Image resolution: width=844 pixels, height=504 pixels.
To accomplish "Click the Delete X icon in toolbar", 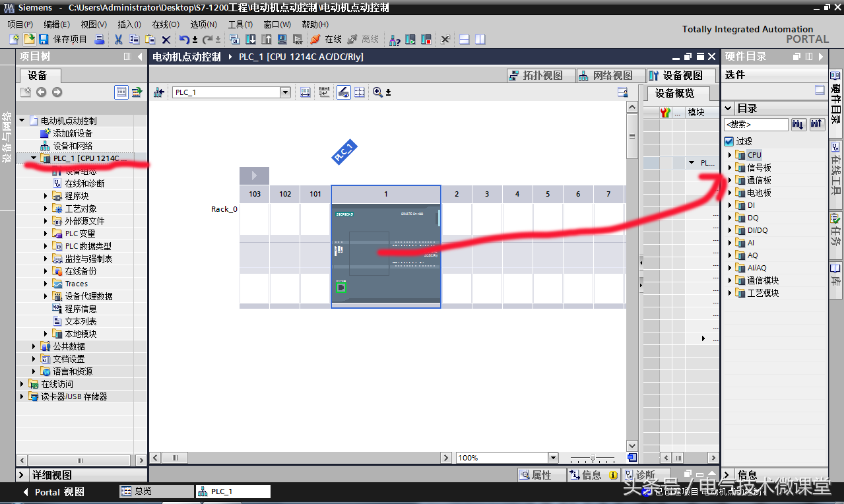I will point(166,40).
